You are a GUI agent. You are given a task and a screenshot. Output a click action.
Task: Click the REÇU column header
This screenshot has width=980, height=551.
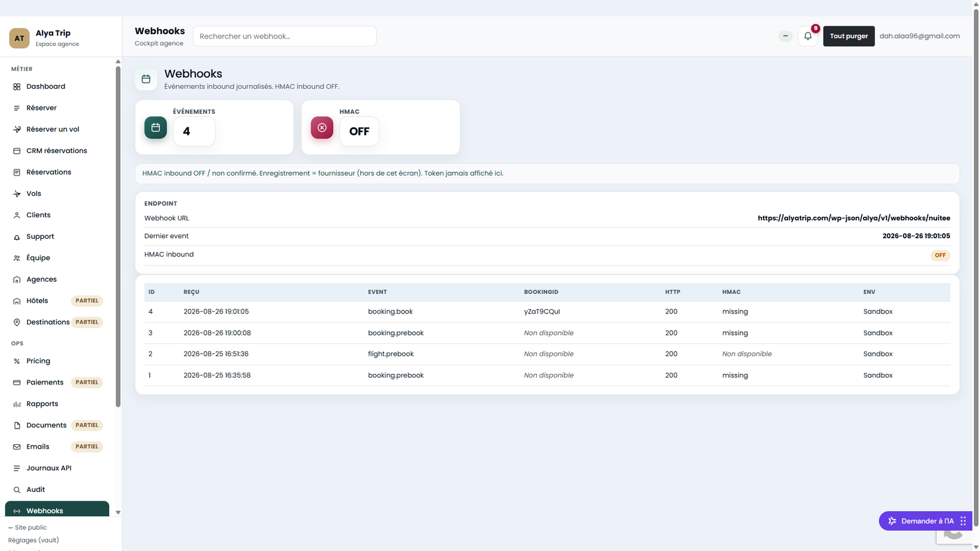192,292
